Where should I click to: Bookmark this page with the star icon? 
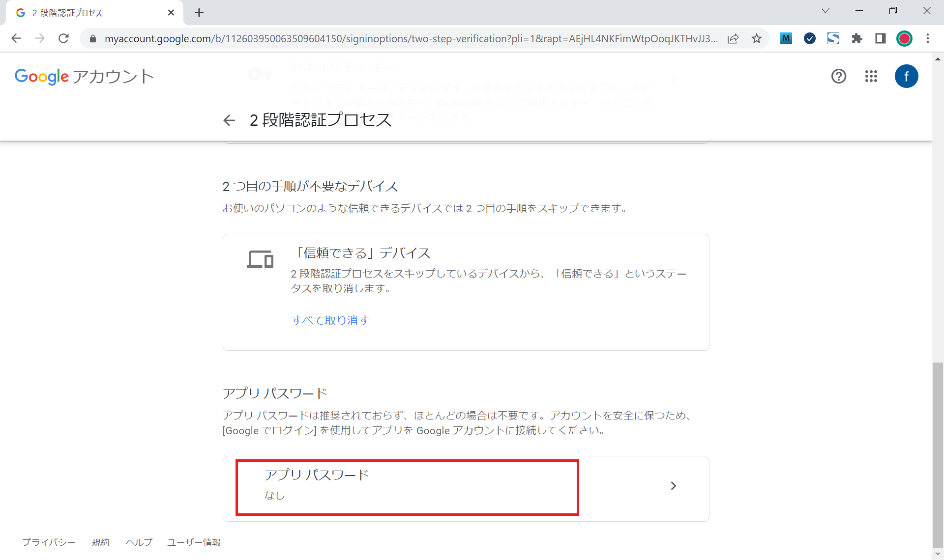(757, 38)
